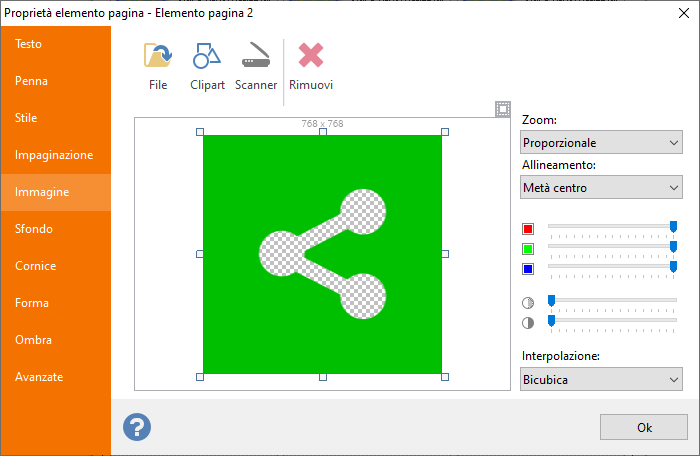The width and height of the screenshot is (700, 456).
Task: Click the bottom-right crop handle
Action: coord(445,377)
